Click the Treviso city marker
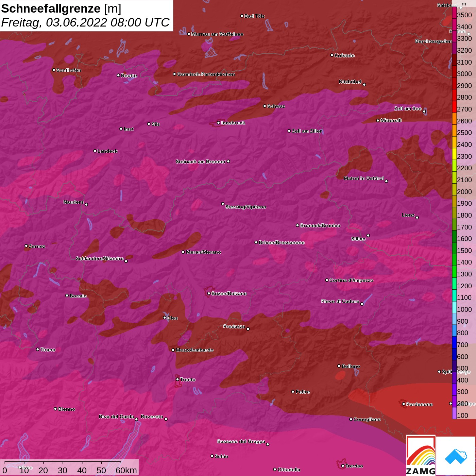 343,466
